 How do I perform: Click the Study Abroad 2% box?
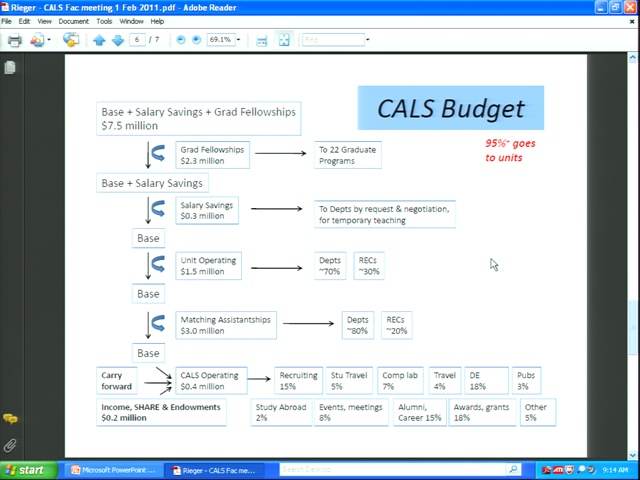281,412
